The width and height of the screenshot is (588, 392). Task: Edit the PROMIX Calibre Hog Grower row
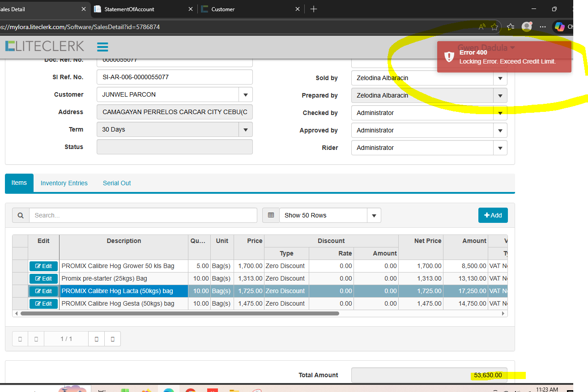click(43, 266)
